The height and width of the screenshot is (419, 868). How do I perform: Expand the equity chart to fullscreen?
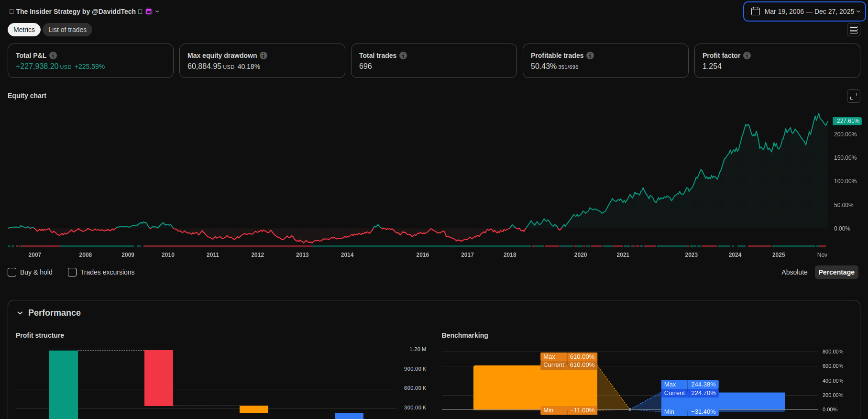coord(853,96)
